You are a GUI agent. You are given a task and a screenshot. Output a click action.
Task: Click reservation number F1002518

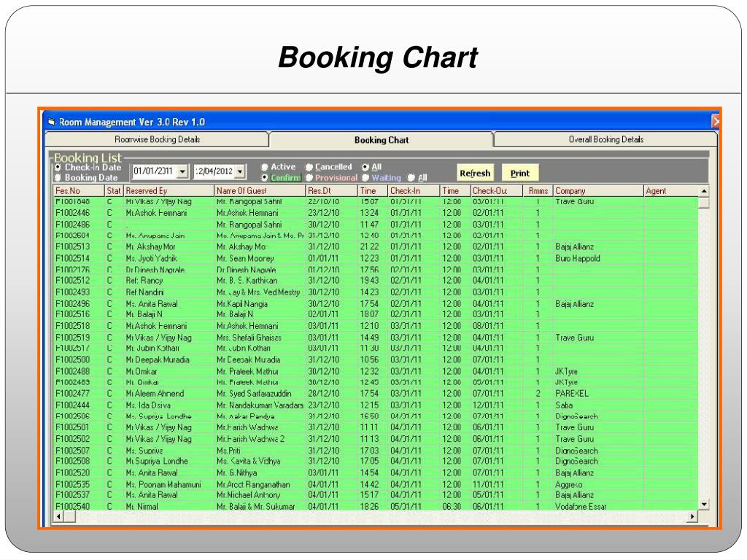pyautogui.click(x=72, y=326)
